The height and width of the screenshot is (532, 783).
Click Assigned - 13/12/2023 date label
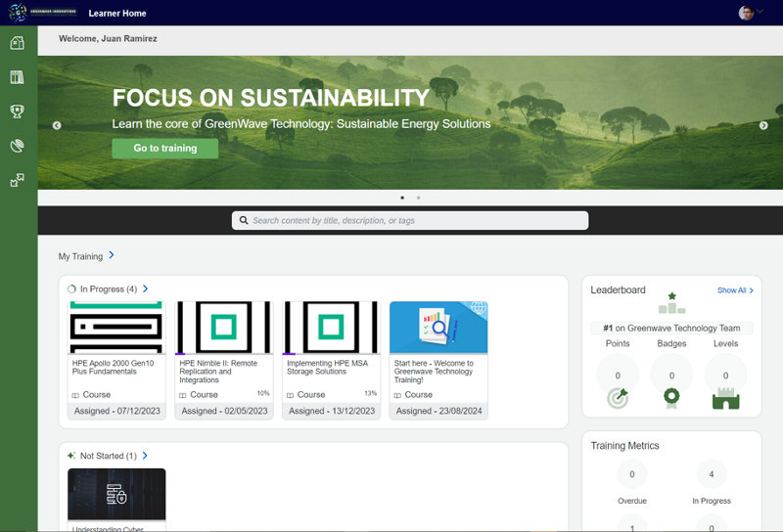[x=332, y=411]
